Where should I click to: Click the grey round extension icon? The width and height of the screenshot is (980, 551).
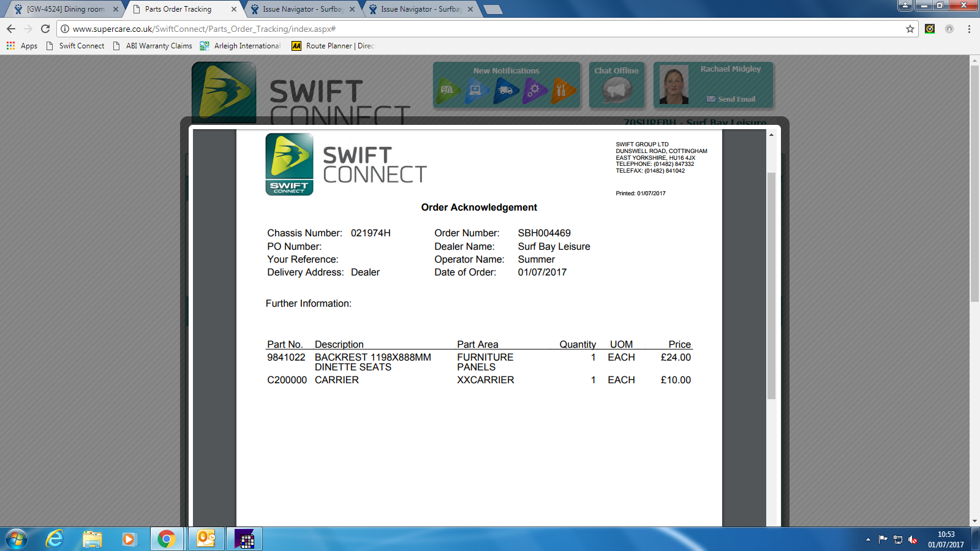(x=949, y=29)
